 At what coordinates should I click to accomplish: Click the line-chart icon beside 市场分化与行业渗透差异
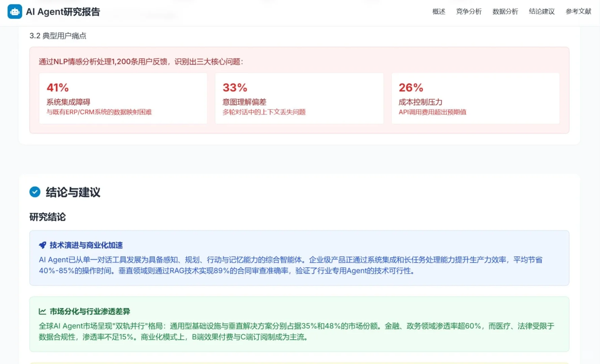(42, 311)
